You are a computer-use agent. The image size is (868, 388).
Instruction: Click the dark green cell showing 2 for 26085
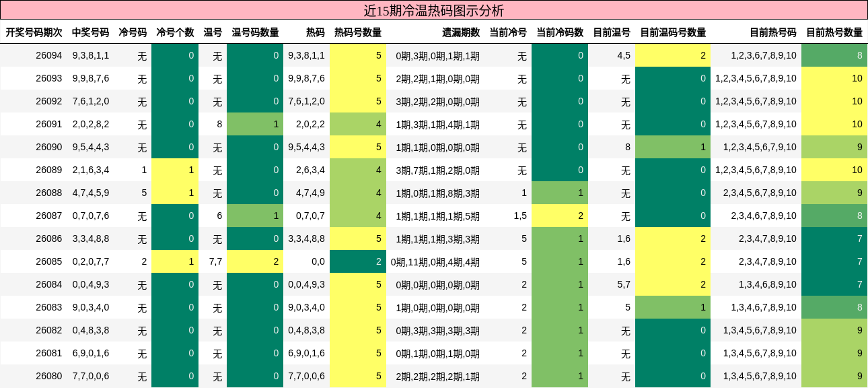pyautogui.click(x=357, y=261)
